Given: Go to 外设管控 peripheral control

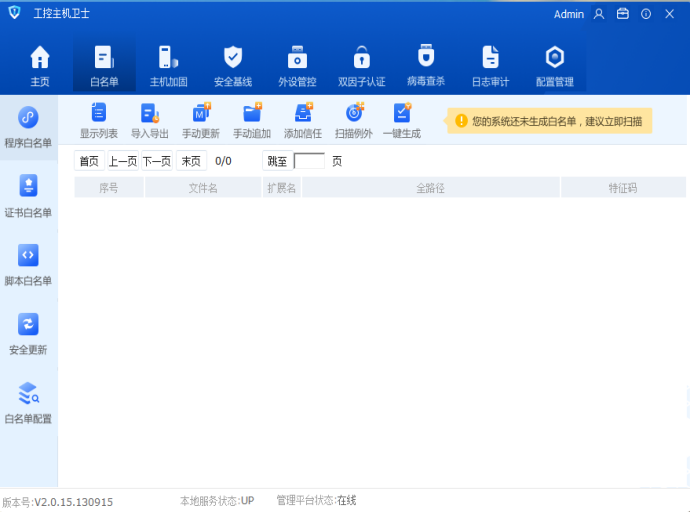Looking at the screenshot, I should (297, 65).
